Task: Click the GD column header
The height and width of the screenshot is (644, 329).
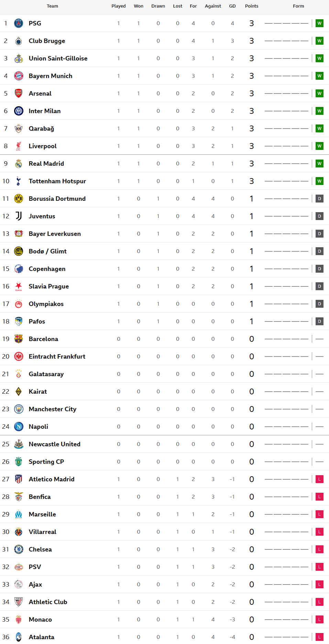Action: coord(232,6)
